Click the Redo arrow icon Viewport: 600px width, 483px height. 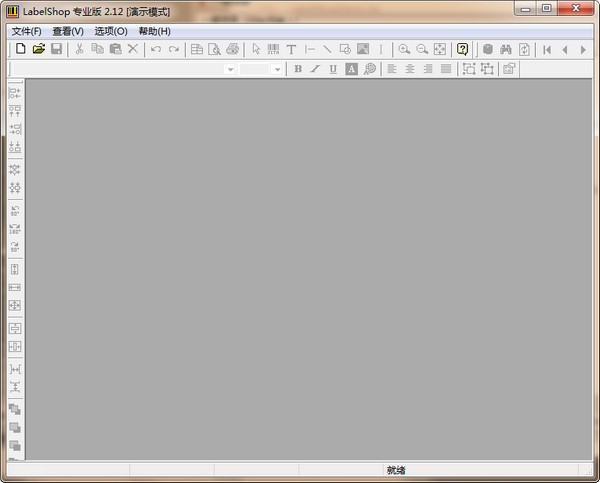[174, 49]
